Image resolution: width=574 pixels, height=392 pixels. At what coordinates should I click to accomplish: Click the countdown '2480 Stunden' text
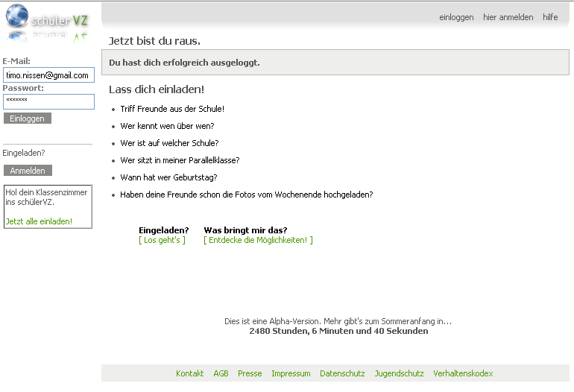(338, 331)
